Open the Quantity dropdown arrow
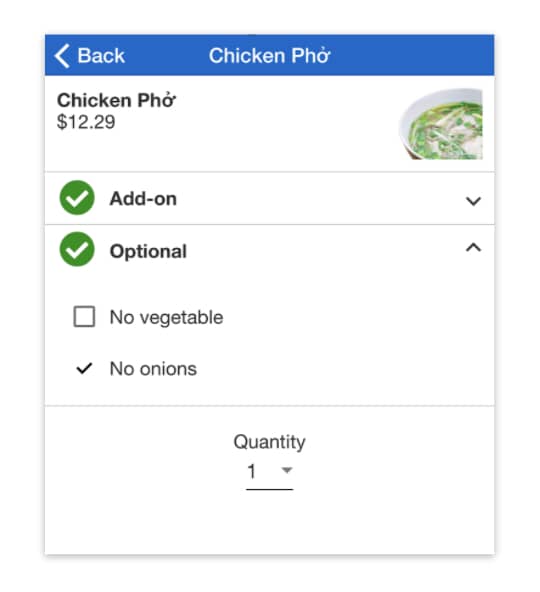 [x=287, y=470]
